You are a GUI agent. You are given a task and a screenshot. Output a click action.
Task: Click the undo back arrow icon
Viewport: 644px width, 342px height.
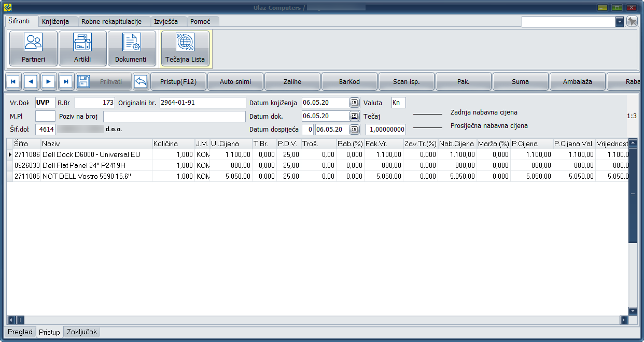pos(141,81)
